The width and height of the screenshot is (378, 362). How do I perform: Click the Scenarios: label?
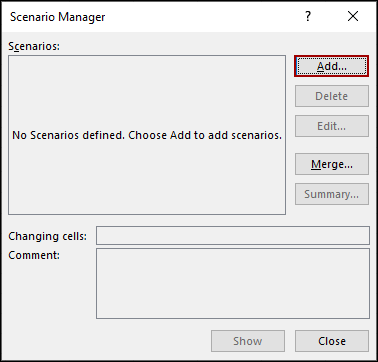coord(34,46)
